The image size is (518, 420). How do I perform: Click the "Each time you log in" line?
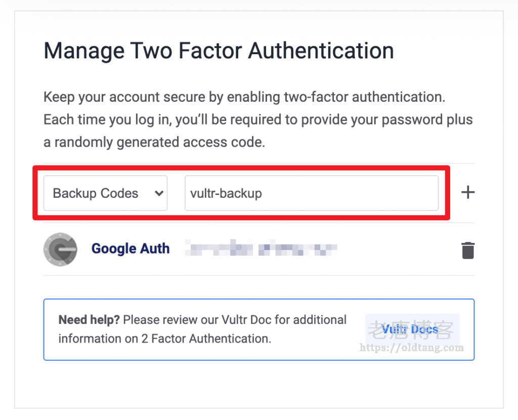tap(258, 120)
